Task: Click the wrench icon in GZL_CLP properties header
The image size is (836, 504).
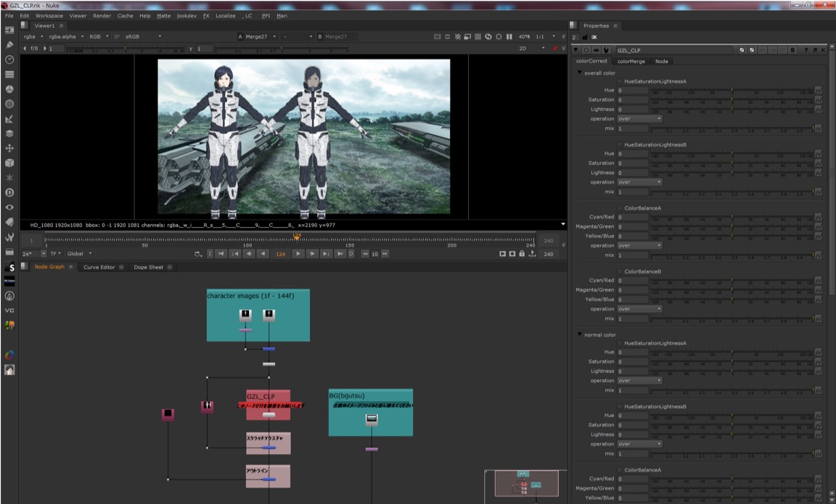Action: (606, 50)
